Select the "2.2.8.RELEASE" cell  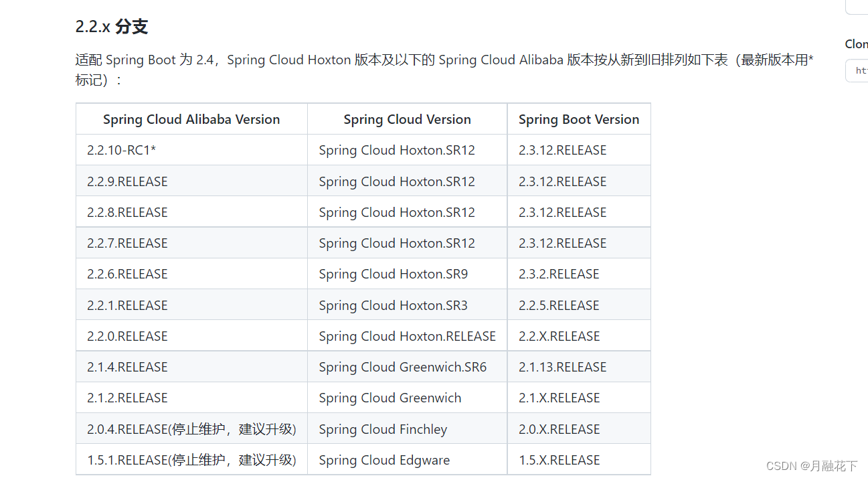pos(191,212)
